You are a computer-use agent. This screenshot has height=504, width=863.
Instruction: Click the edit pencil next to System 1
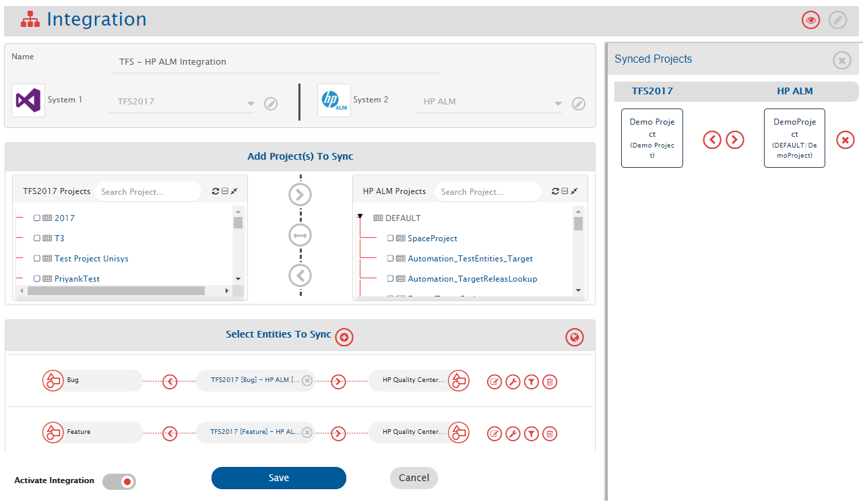pyautogui.click(x=271, y=104)
